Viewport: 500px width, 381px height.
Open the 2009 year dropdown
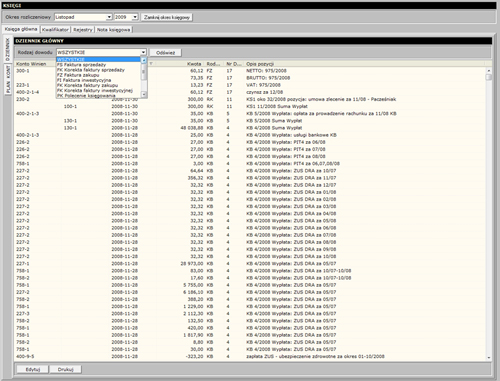(x=135, y=17)
